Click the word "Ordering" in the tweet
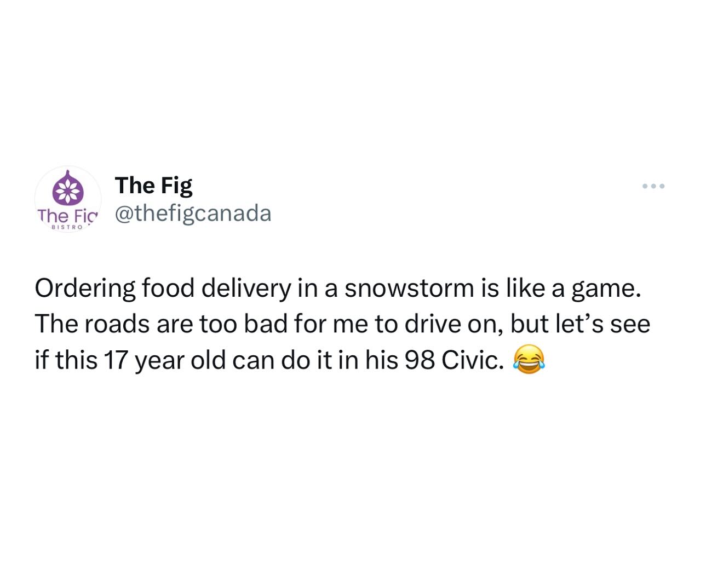 pyautogui.click(x=85, y=289)
